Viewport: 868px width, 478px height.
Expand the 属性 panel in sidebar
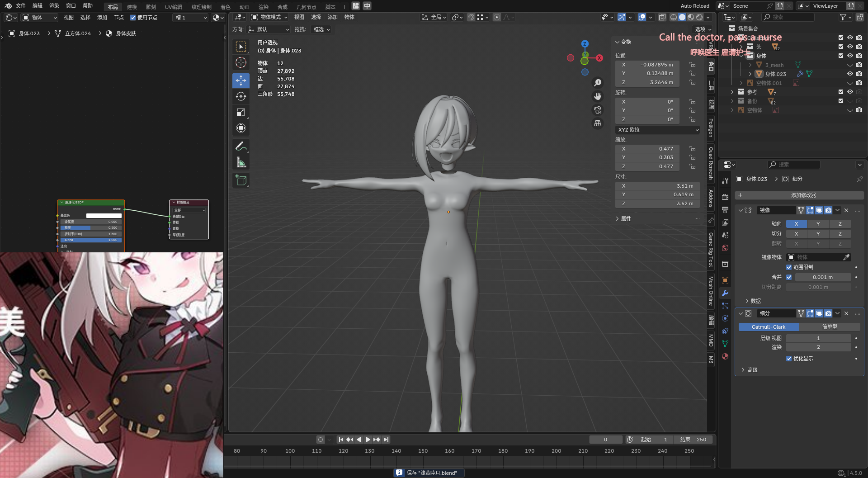[626, 219]
